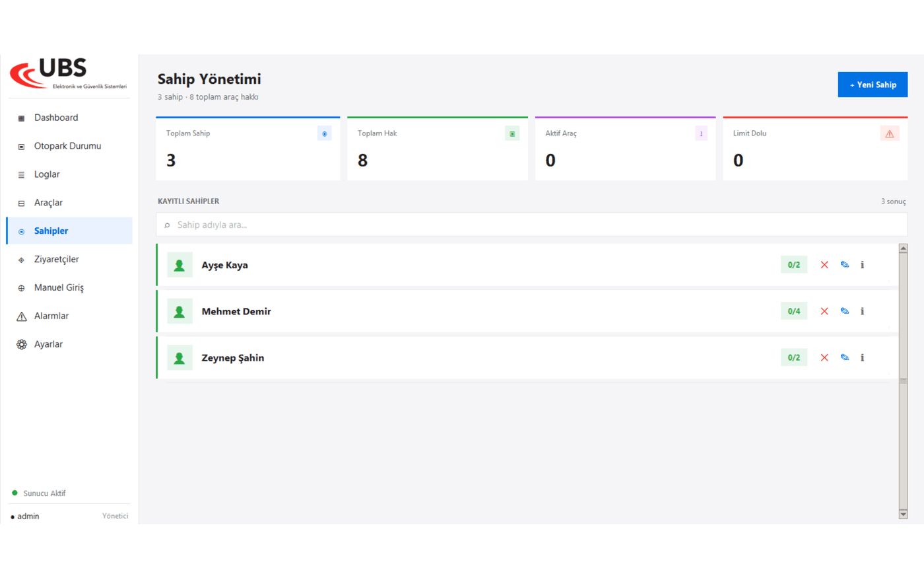
Task: Click the + Yeni Sahip button
Action: point(873,85)
